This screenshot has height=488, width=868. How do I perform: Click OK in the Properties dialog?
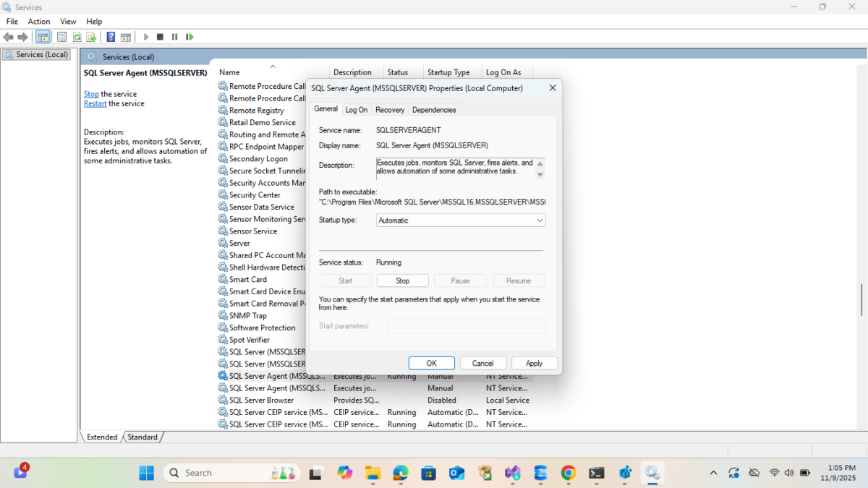click(432, 364)
